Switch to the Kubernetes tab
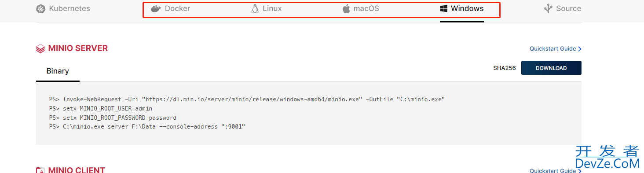This screenshot has height=173, width=644. pyautogui.click(x=63, y=9)
